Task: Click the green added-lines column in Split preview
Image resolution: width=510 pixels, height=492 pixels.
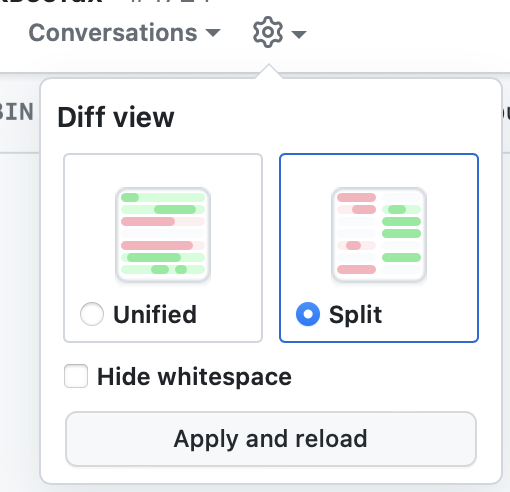Action: coord(401,233)
